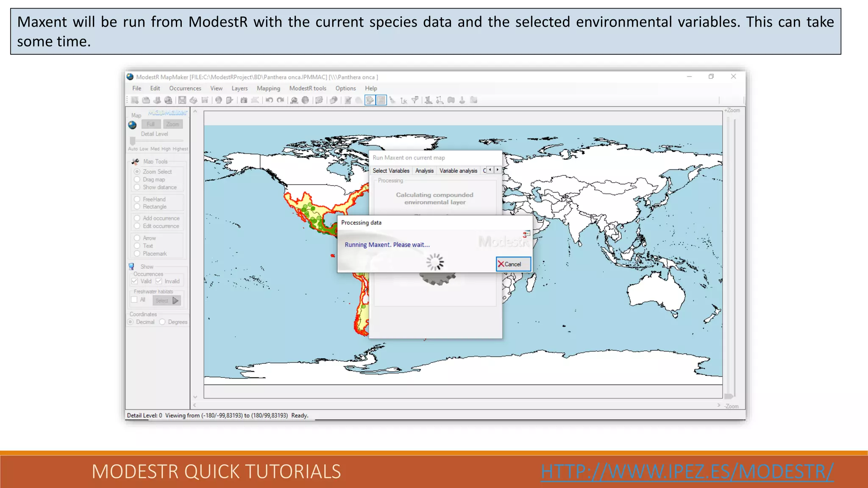This screenshot has height=488, width=868.
Task: Click the Detail Level slider handle
Action: point(133,141)
